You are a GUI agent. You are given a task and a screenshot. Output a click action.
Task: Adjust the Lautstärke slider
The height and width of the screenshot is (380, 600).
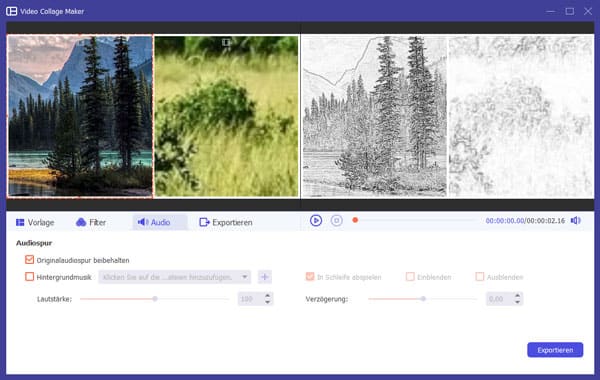(154, 299)
